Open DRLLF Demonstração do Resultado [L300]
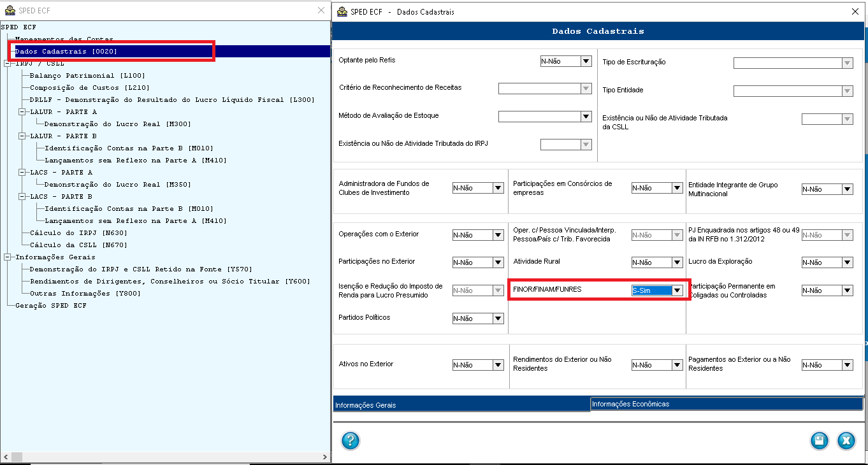The width and height of the screenshot is (868, 465). click(x=172, y=100)
